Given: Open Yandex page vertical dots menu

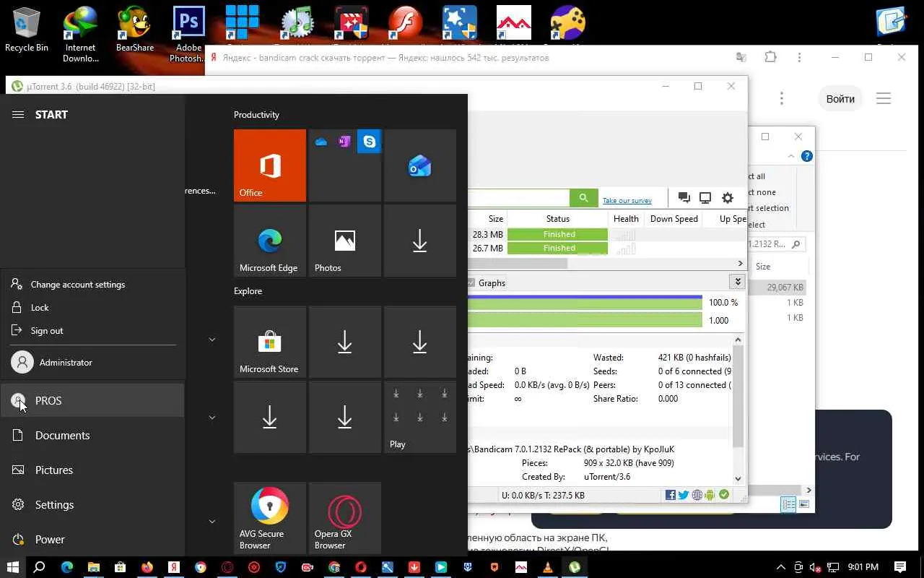Looking at the screenshot, I should 782,99.
